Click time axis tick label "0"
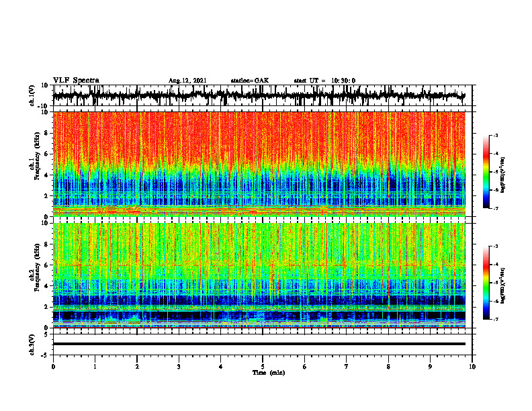The width and height of the screenshot is (532, 411). [x=53, y=367]
